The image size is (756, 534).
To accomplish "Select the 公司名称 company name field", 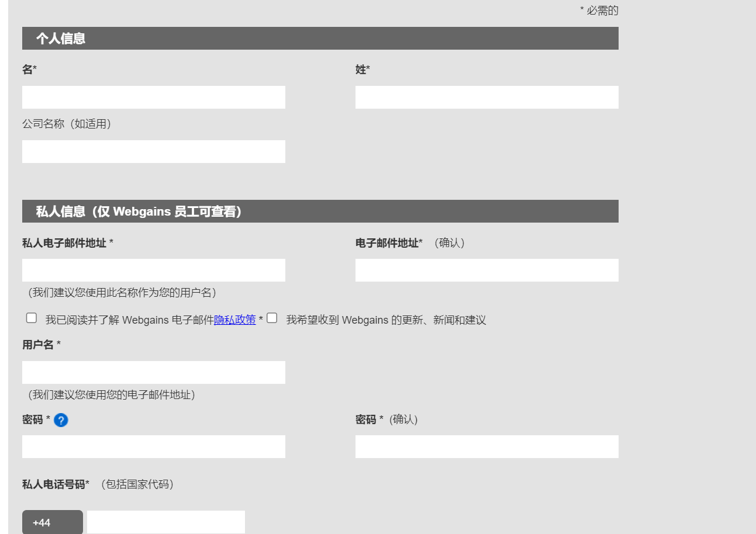I will 154,151.
